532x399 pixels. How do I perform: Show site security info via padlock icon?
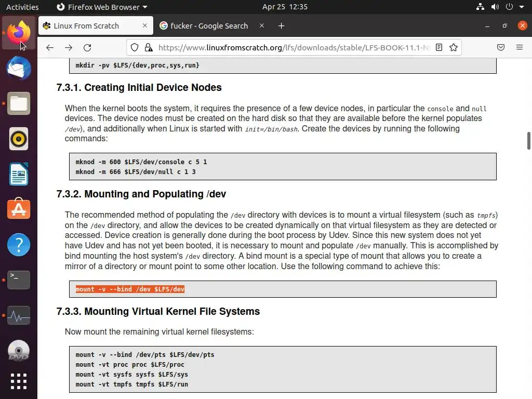click(149, 47)
